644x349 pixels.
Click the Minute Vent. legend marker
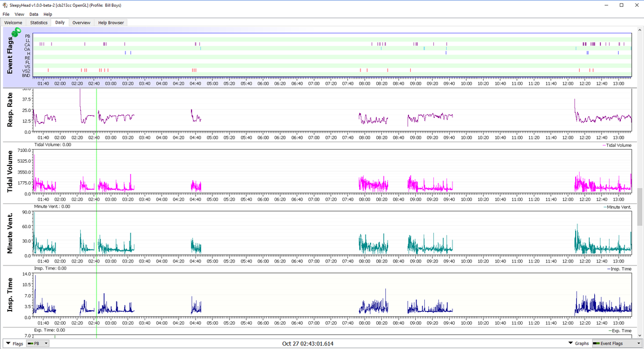605,207
